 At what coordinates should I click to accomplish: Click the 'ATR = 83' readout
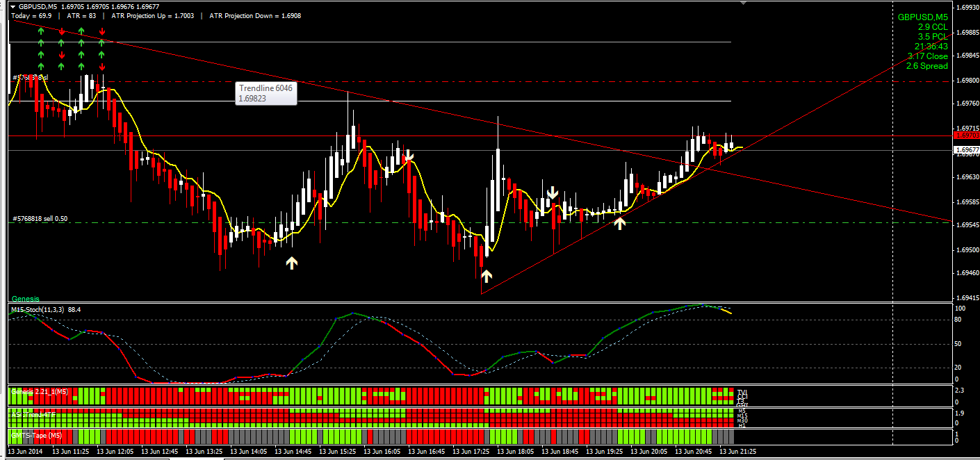click(81, 15)
